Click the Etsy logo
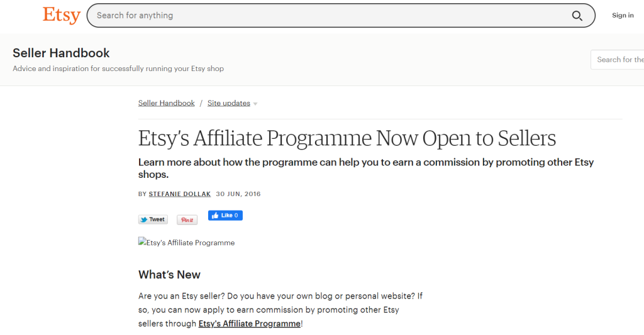This screenshot has height=335, width=644. (x=61, y=15)
